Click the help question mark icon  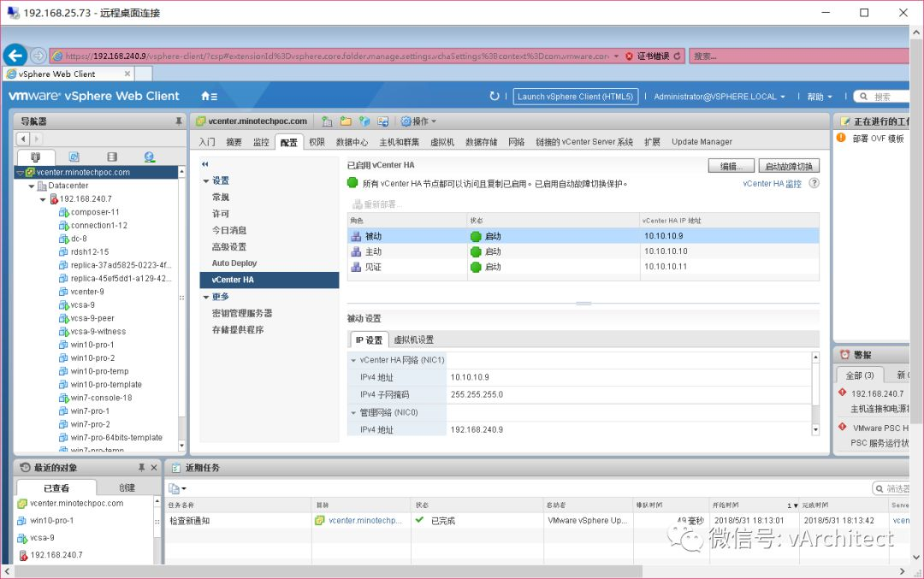pos(814,183)
